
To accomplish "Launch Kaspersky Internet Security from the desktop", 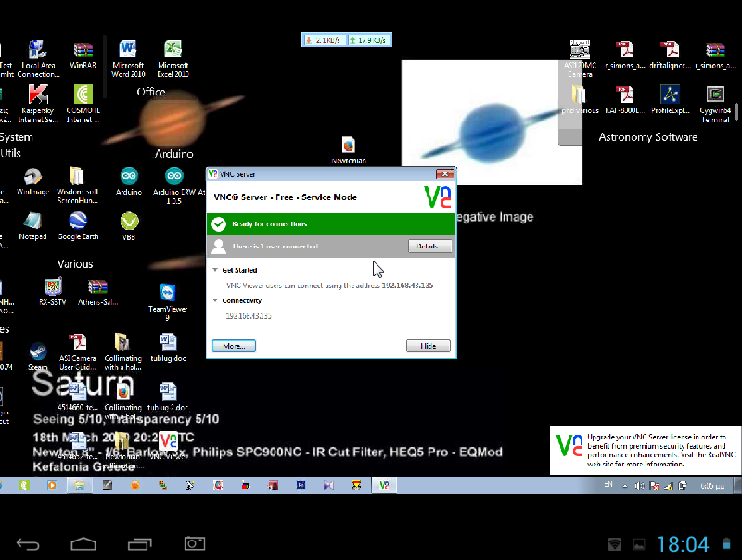I will point(38,104).
